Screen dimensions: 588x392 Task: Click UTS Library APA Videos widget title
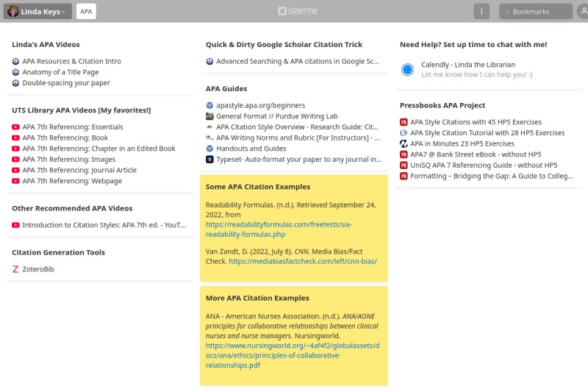pyautogui.click(x=82, y=110)
